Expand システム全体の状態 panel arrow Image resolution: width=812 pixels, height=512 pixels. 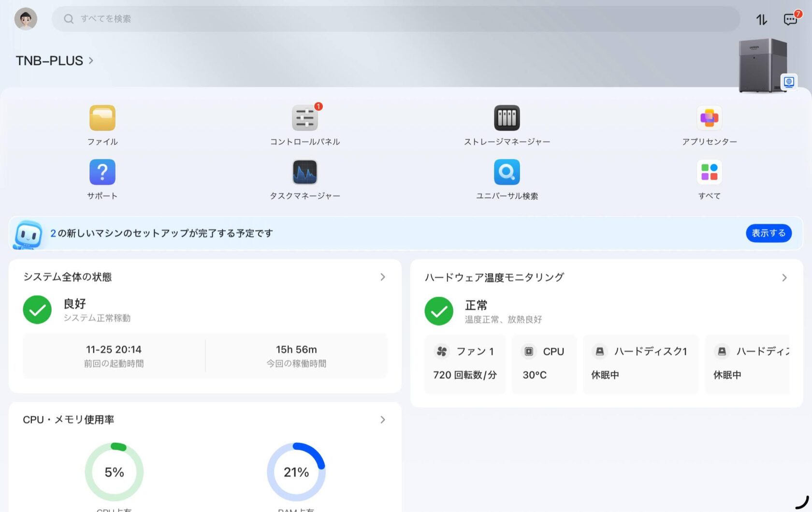[x=382, y=277]
